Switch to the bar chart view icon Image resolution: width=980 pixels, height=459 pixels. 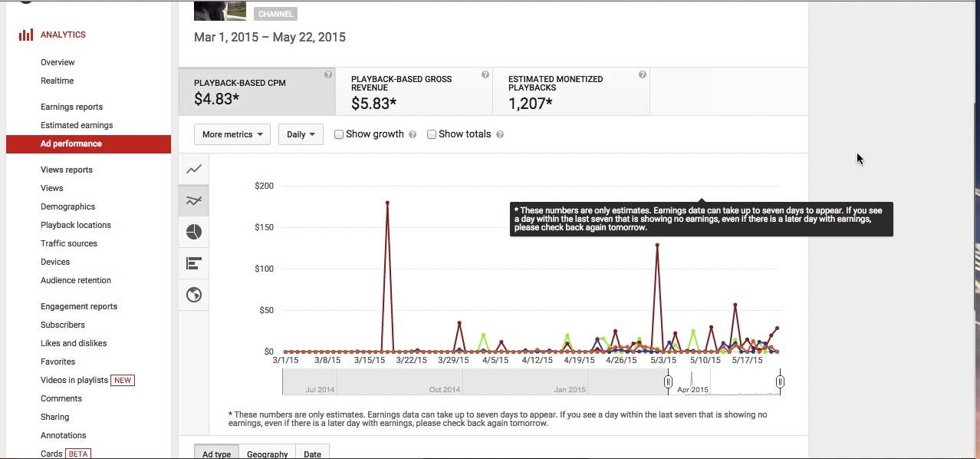coord(194,263)
